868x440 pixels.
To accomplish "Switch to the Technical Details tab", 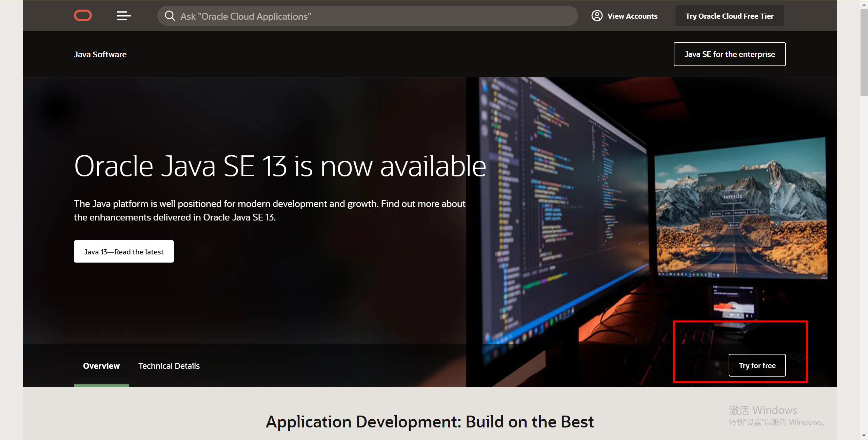I will pos(169,366).
